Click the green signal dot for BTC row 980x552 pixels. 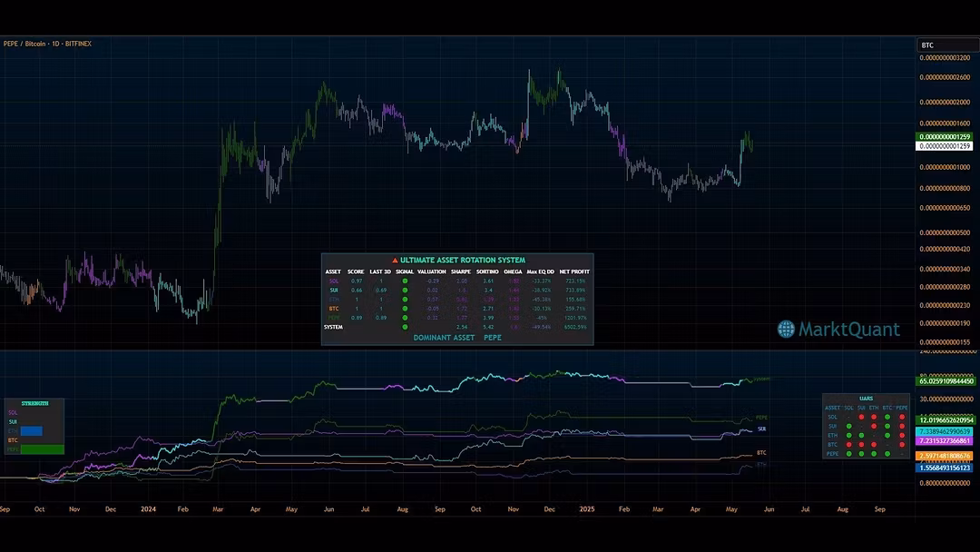coord(405,309)
